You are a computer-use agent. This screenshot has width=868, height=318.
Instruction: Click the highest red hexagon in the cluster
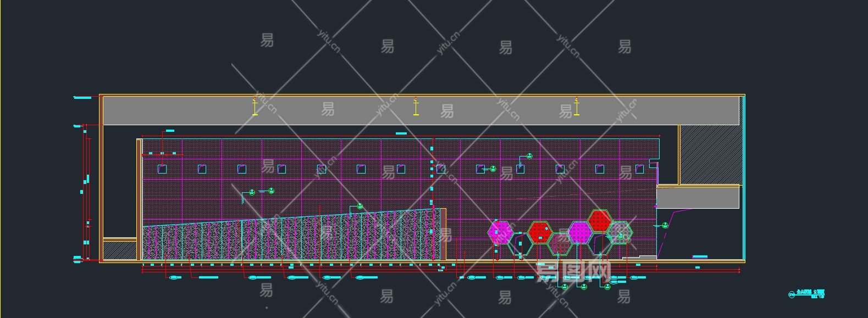click(x=600, y=221)
